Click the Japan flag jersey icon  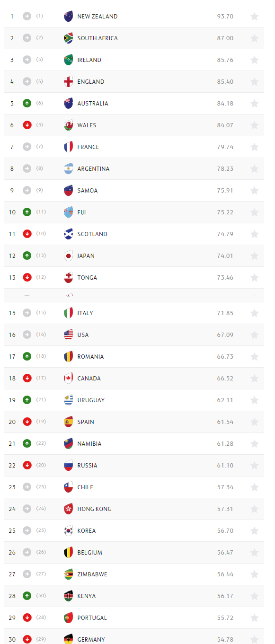click(x=69, y=256)
